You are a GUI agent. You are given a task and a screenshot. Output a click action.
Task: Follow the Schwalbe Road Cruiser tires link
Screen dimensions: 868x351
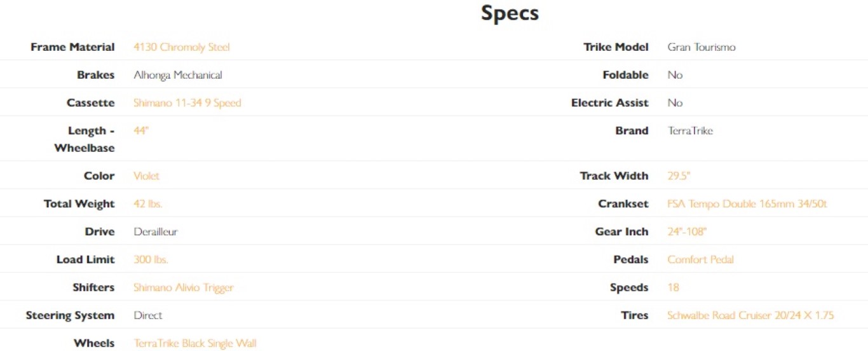point(750,315)
